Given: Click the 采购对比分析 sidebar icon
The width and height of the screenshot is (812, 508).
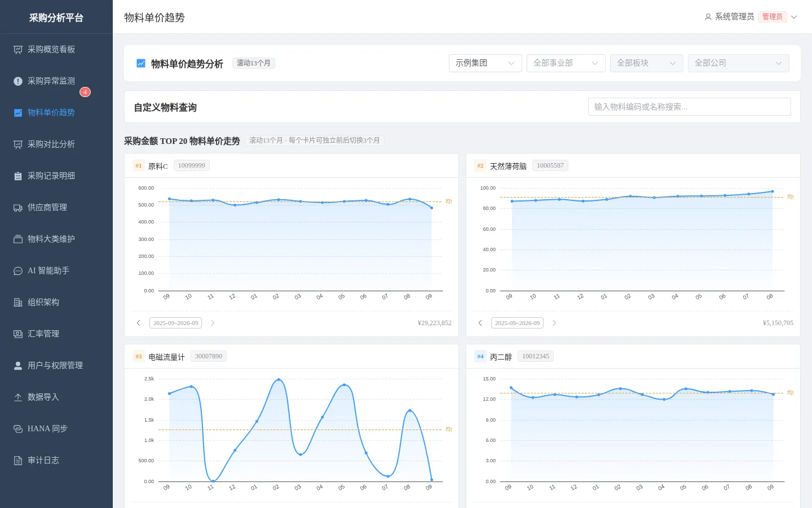Looking at the screenshot, I should (18, 144).
